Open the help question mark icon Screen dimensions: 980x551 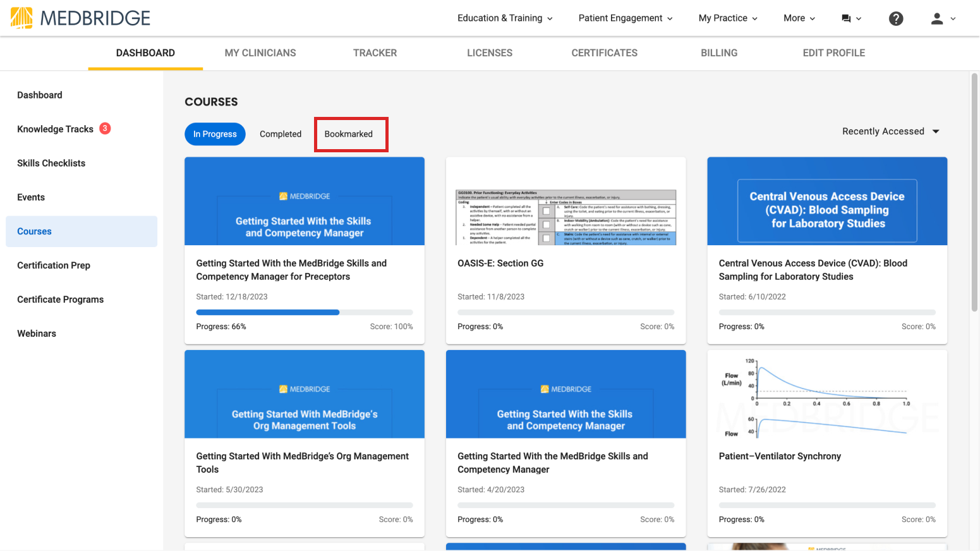(x=896, y=18)
